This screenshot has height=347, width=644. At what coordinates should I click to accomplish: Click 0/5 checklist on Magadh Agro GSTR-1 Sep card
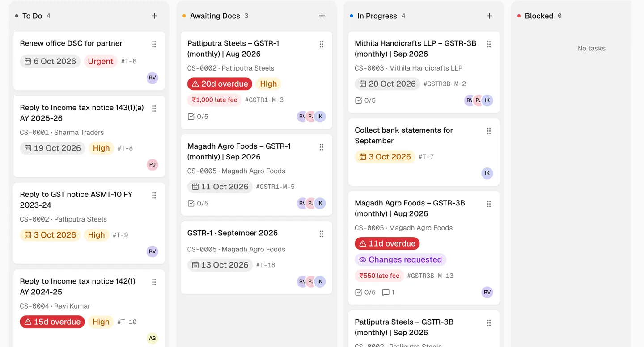(x=198, y=203)
